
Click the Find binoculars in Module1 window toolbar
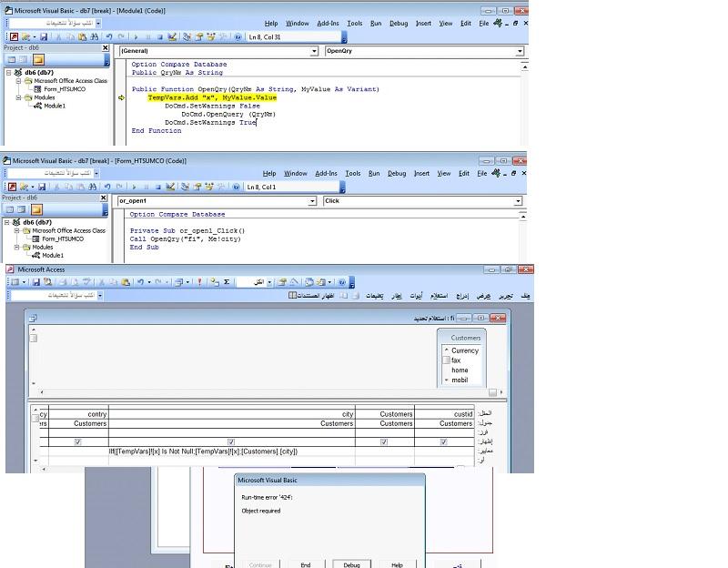[95, 36]
